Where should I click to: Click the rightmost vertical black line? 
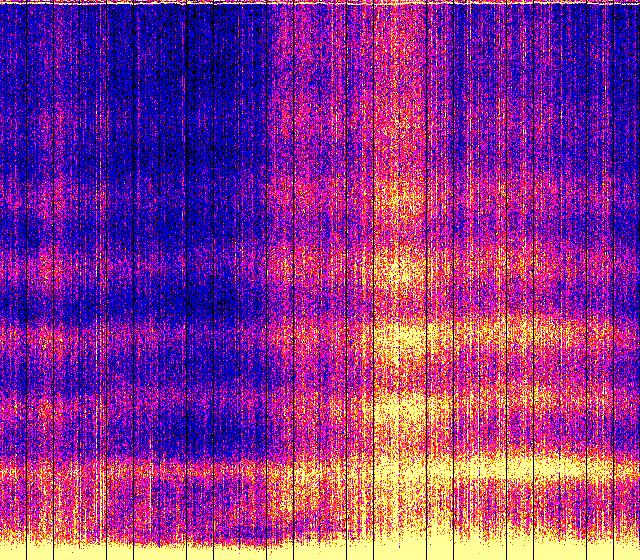tap(615, 280)
